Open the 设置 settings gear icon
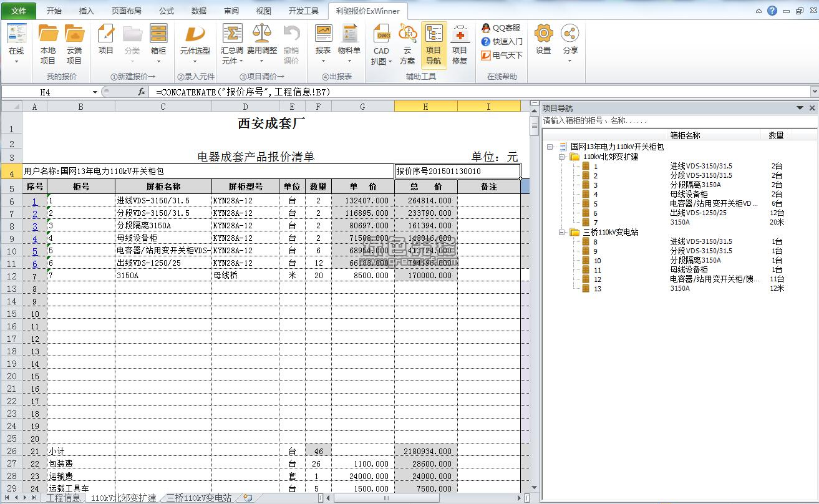819x504 pixels. coord(543,34)
